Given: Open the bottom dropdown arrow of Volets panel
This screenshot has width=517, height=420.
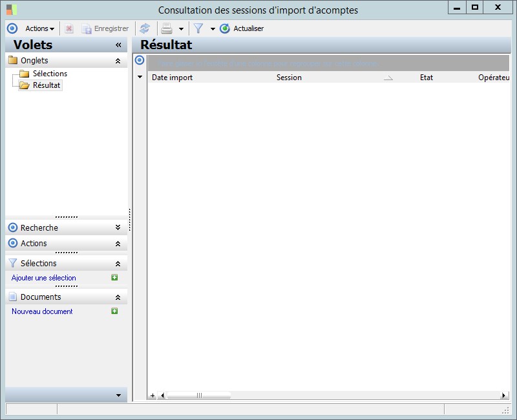Looking at the screenshot, I should click(118, 395).
